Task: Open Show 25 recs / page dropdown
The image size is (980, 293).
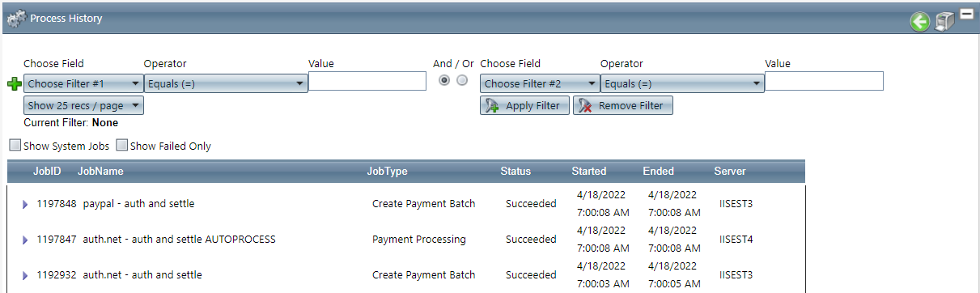Action: pos(83,105)
